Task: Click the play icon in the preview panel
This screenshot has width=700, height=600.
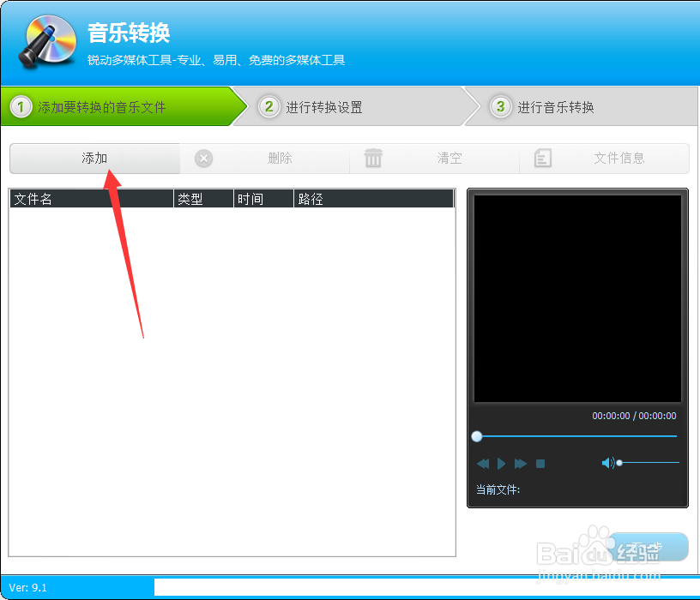Action: pos(502,463)
